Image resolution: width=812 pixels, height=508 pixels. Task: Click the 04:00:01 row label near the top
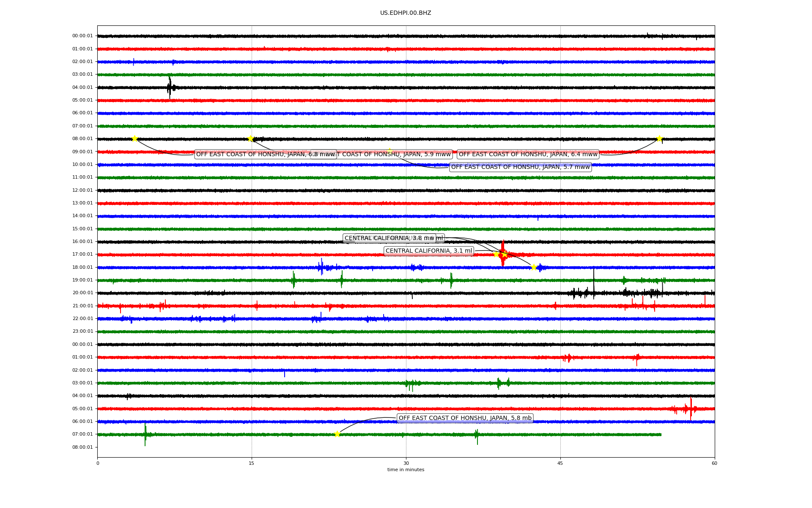click(82, 88)
